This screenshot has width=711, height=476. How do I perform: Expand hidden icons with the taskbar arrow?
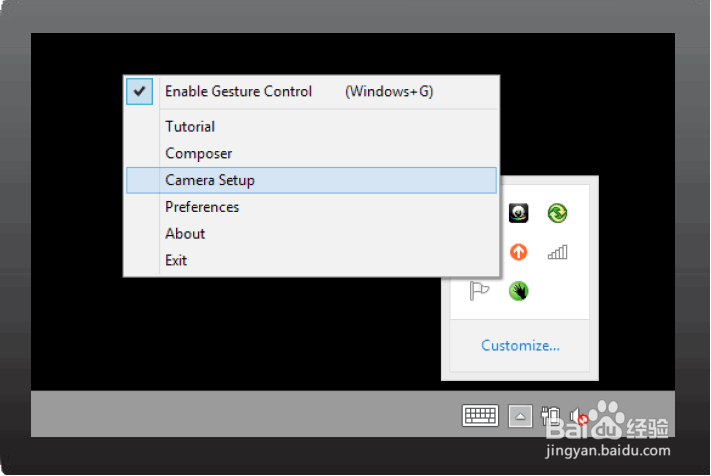[x=520, y=416]
